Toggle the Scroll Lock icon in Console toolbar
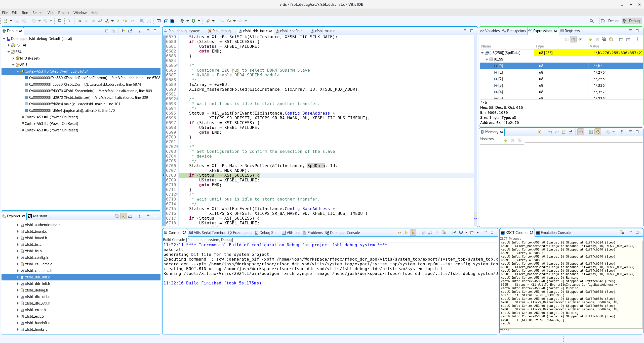This screenshot has height=343, width=644. tap(430, 233)
